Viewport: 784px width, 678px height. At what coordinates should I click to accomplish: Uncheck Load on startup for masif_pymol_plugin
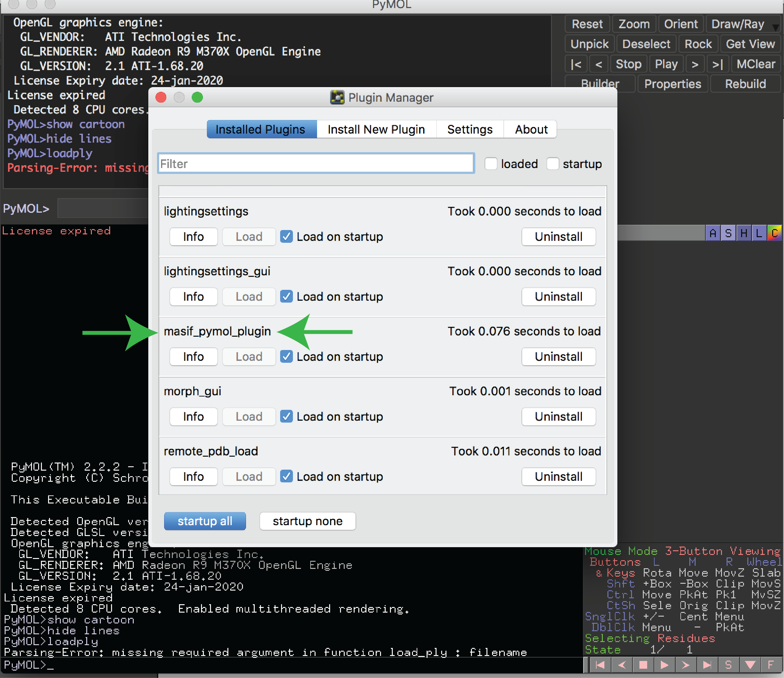287,357
